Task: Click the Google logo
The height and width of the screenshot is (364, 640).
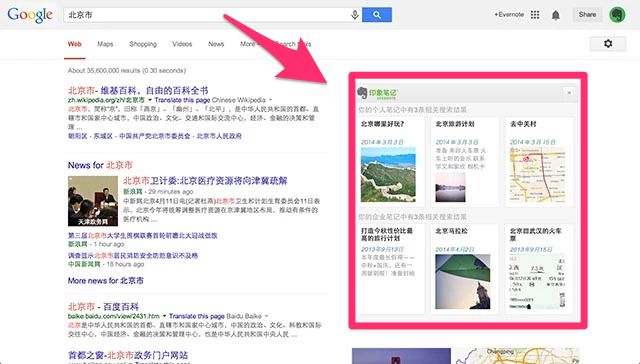Action: point(30,15)
